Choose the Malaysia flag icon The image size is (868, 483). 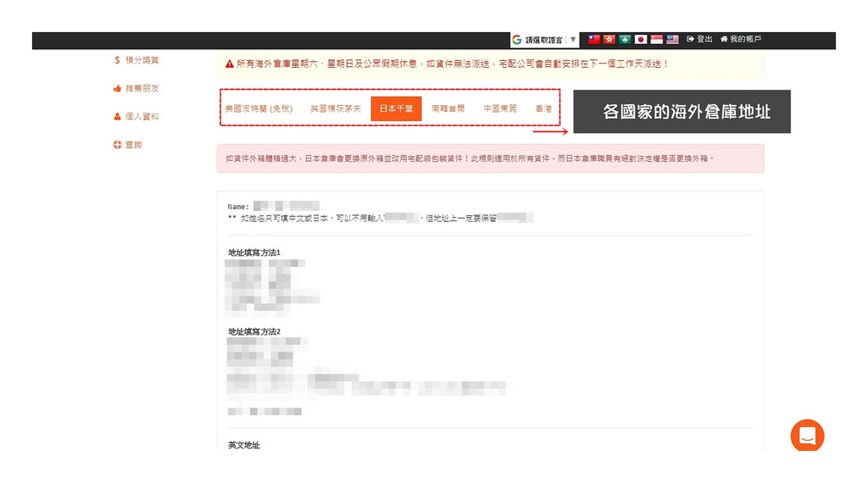pyautogui.click(x=672, y=40)
